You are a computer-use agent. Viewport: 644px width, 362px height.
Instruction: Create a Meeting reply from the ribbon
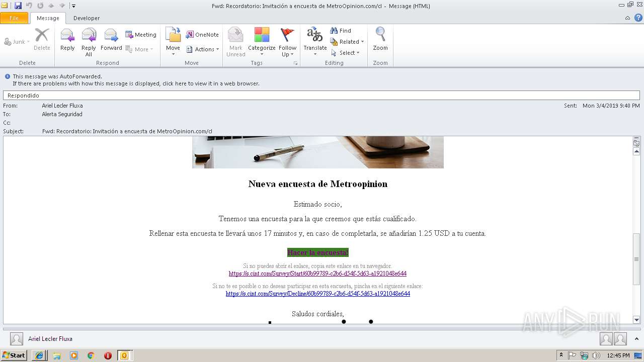coord(141,35)
